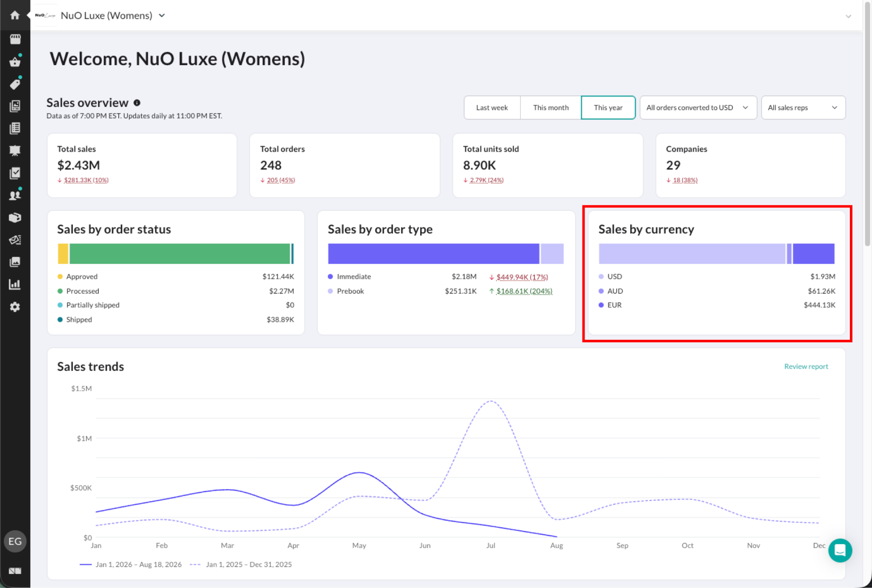Screen dimensions: 872x588
Task: Click the yellow Approved bar segment
Action: click(63, 254)
